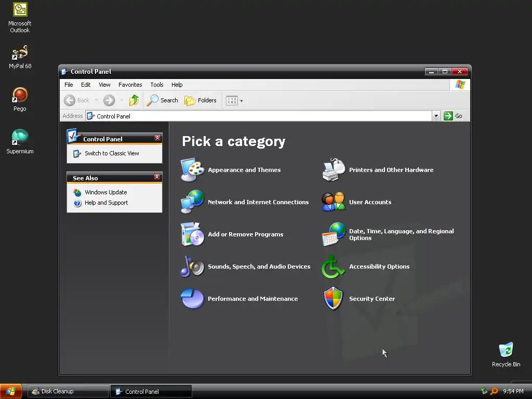532x399 pixels.
Task: Click the Search toolbar button
Action: pyautogui.click(x=163, y=100)
